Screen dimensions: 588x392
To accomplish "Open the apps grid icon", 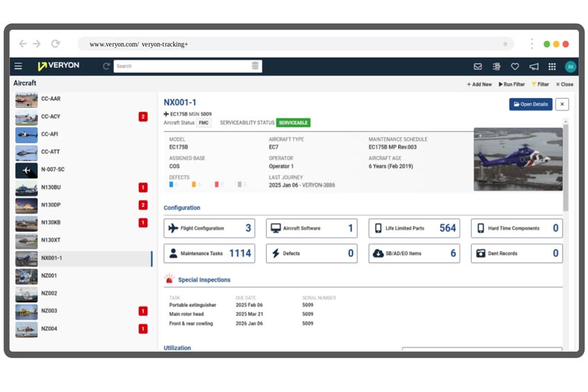I will pos(552,67).
